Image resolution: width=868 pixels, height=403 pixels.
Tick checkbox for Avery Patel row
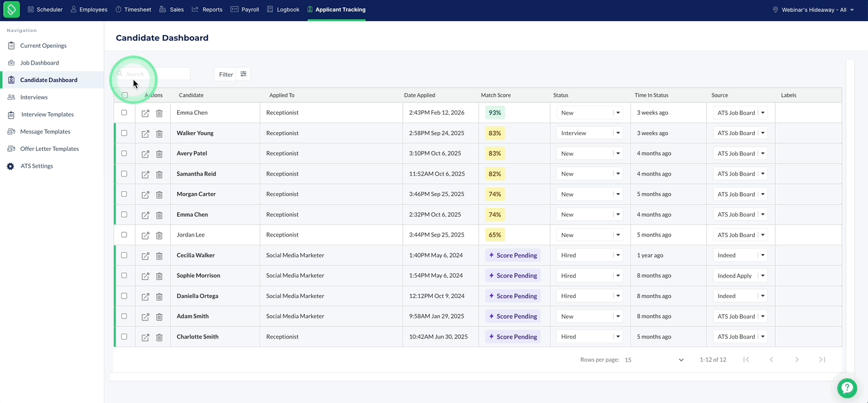(x=124, y=153)
